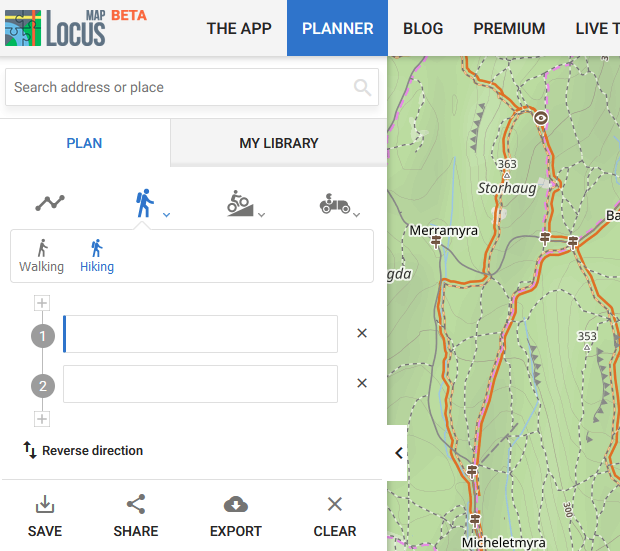Viewport: 620px width, 551px height.
Task: Click the hiker activity icon
Action: pos(144,204)
